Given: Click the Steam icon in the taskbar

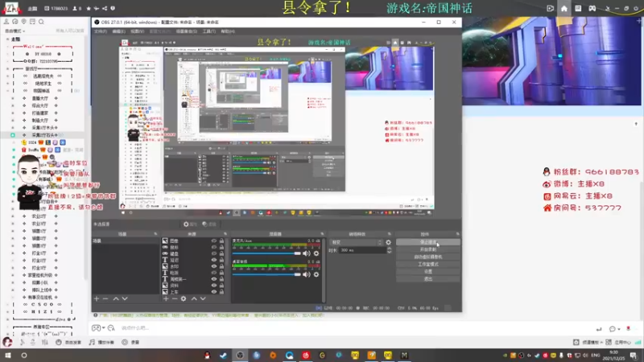Looking at the screenshot, I should pos(224,355).
